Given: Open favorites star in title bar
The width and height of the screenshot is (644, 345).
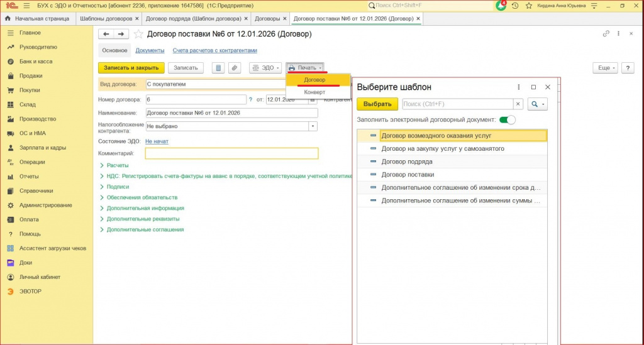Looking at the screenshot, I should (x=528, y=6).
